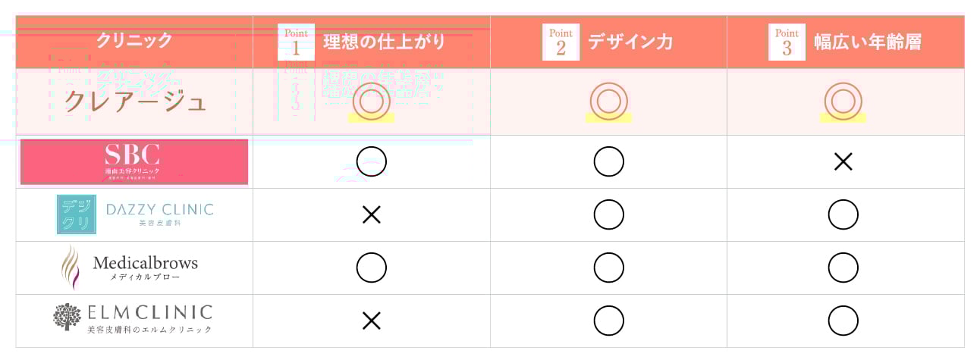Click the X mark in SBC row

[x=843, y=161]
